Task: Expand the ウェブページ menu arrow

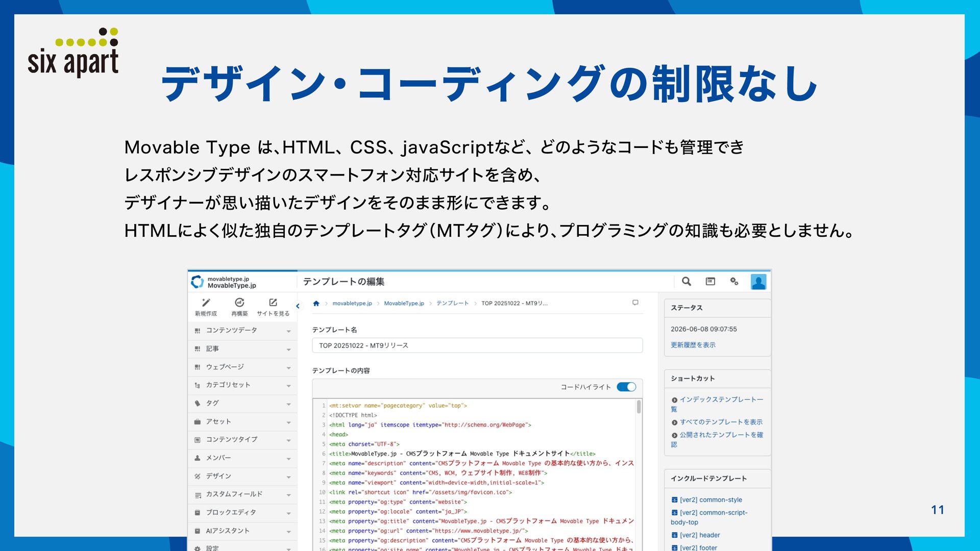Action: [x=289, y=368]
